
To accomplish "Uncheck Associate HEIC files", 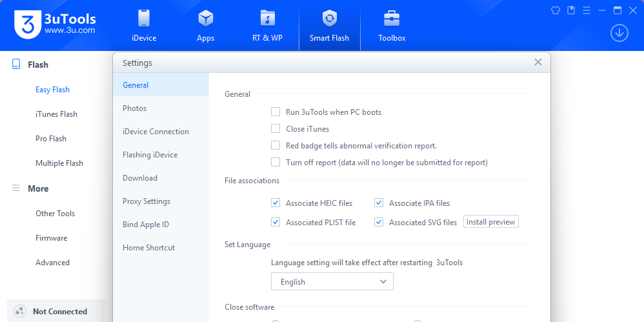I will [x=276, y=203].
